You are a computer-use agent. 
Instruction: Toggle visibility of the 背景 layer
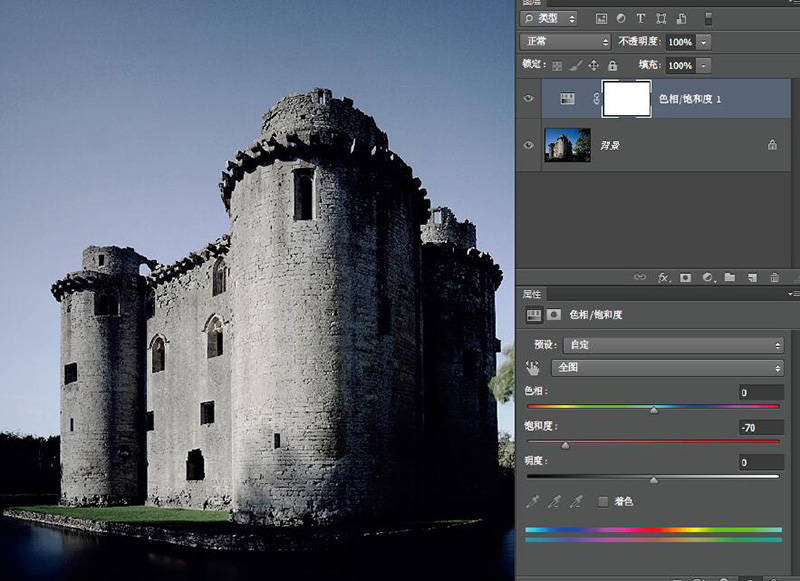click(529, 145)
